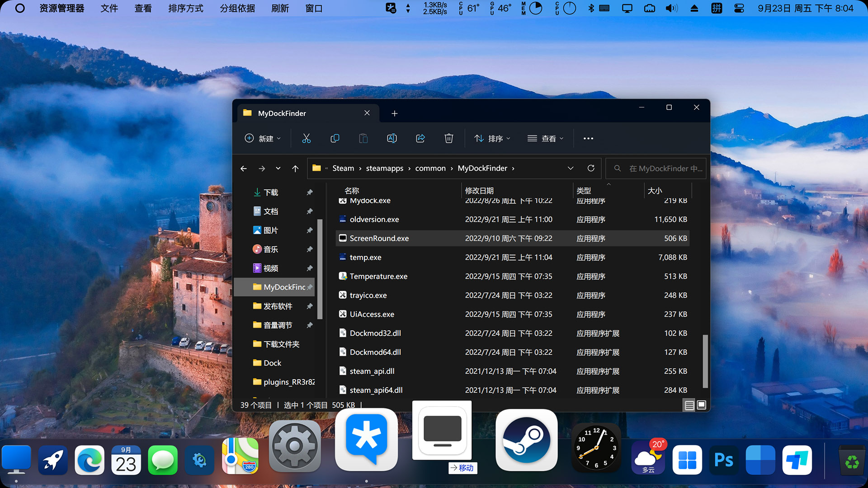The image size is (868, 488).
Task: Open the Control Center toggle icon
Action: 739,8
